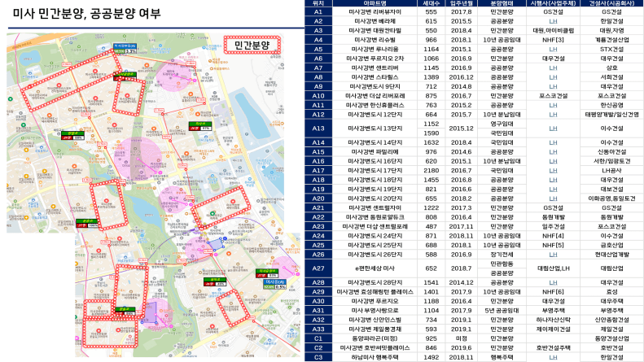Select builder cell '태평양개발/일신건영'
Image resolution: width=644 pixels, height=362 pixels.
[611, 115]
